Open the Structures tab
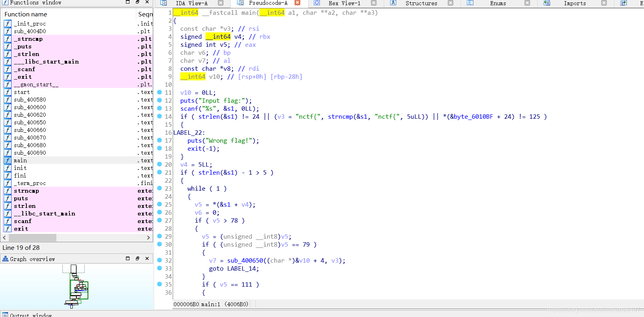Screen dimensions: 644x317 pyautogui.click(x=421, y=3)
